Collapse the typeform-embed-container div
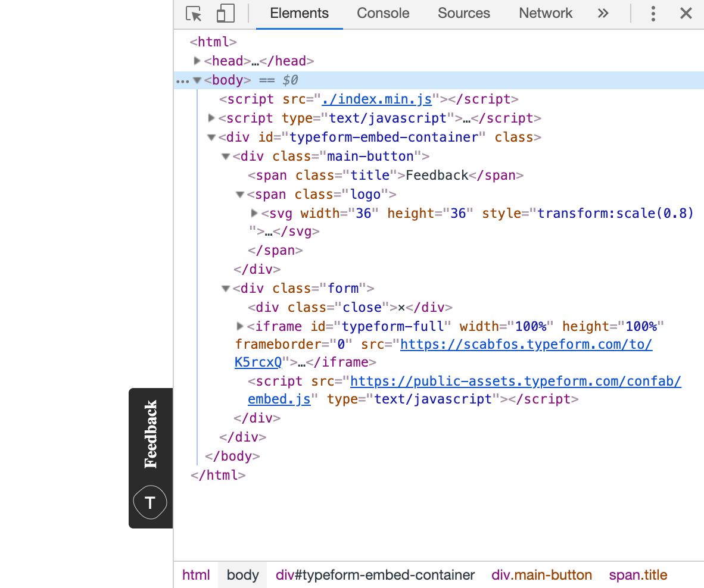The image size is (704, 588). point(211,137)
